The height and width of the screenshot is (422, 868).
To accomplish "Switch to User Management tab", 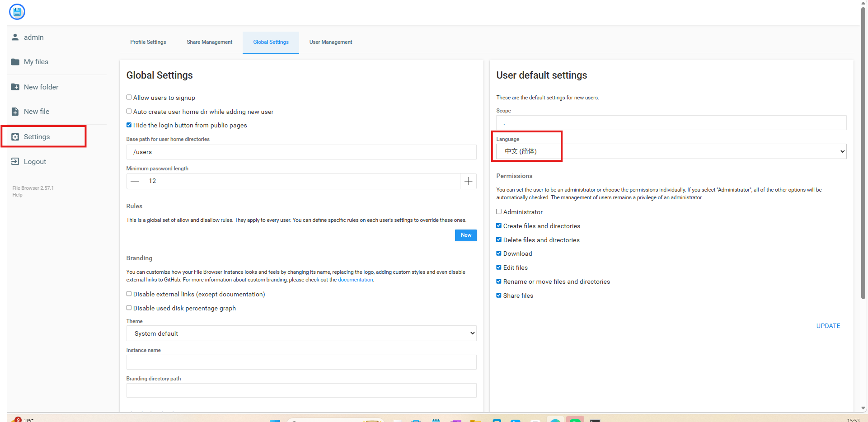I will [x=330, y=42].
